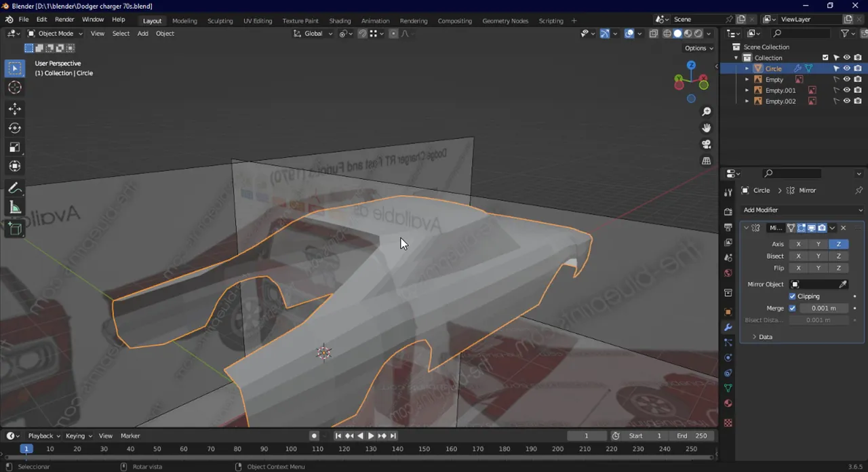Open the Render properties tab
868x472 pixels.
tap(728, 212)
